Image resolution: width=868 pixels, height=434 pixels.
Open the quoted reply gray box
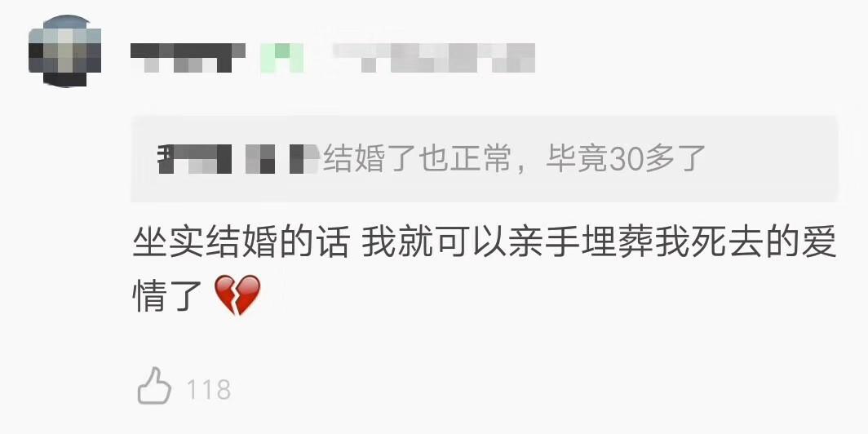[485, 159]
